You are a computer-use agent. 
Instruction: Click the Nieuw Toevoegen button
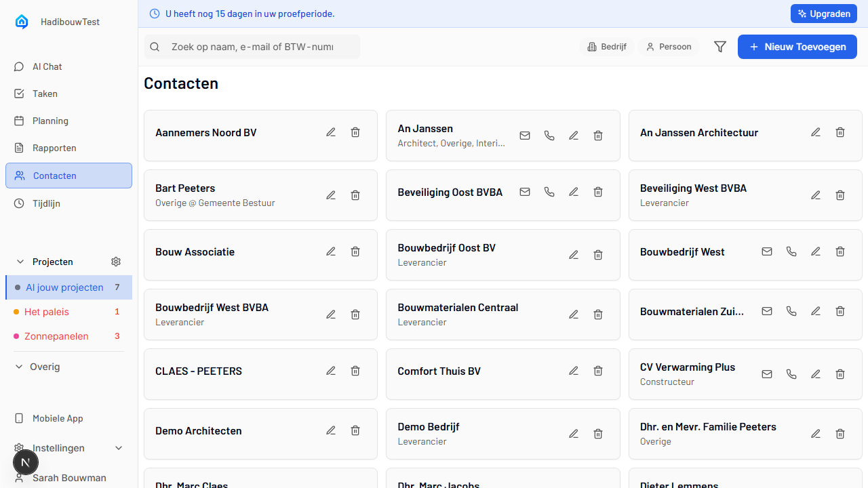point(797,47)
